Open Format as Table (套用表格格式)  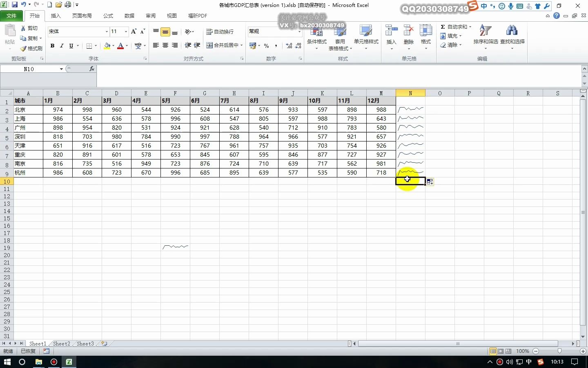(340, 37)
